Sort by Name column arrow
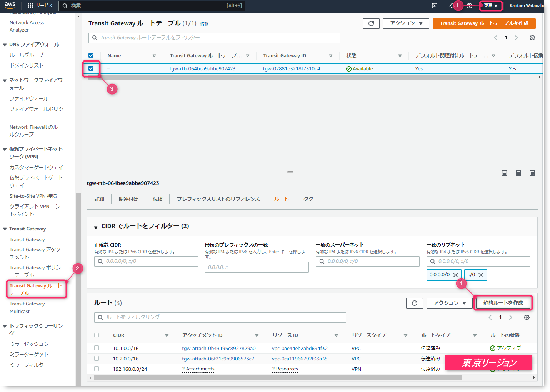 (x=154, y=56)
